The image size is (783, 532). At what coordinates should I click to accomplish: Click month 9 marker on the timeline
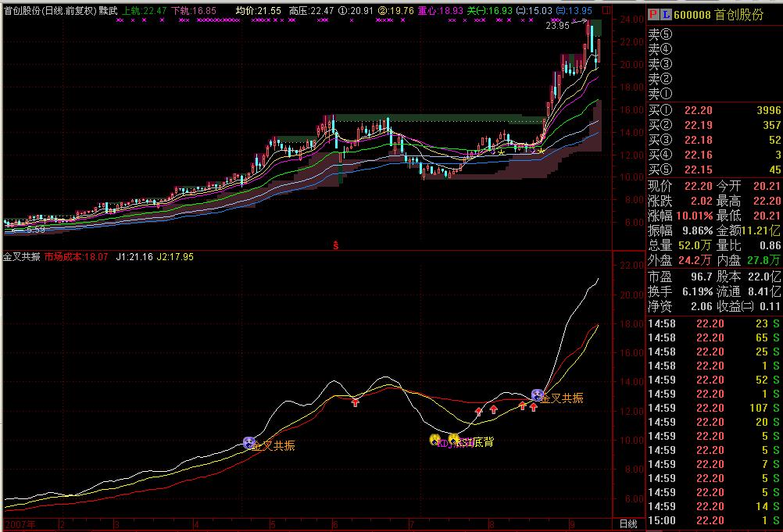pos(572,524)
